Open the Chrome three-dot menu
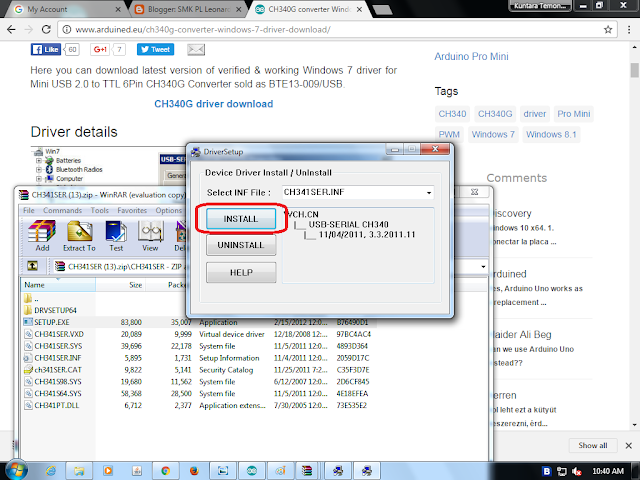 (629, 29)
